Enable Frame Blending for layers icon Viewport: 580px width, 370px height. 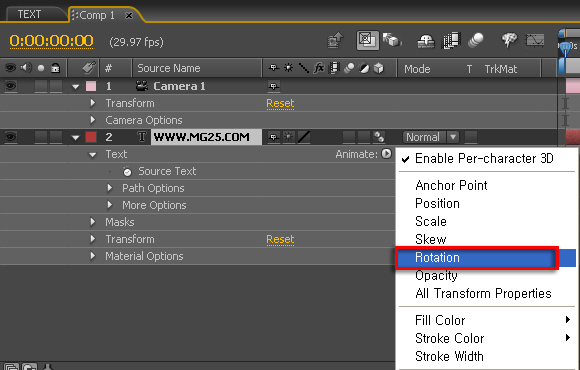tap(451, 40)
